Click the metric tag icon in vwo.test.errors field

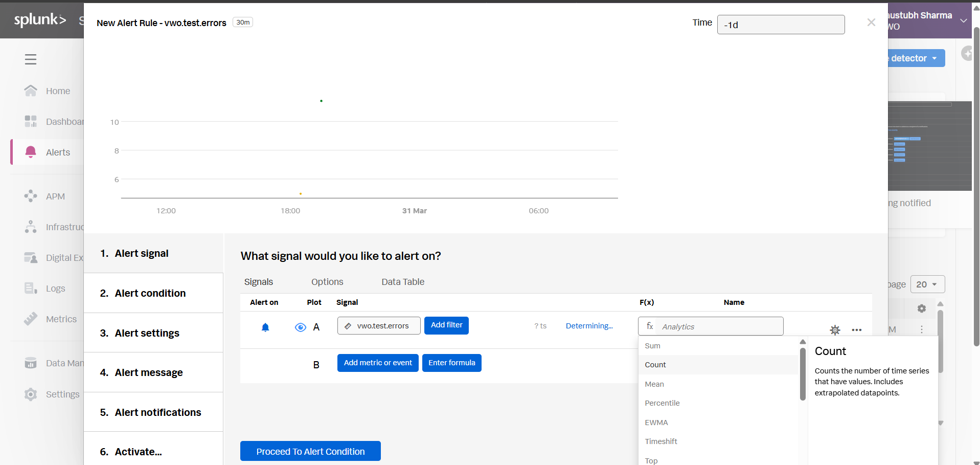coord(348,326)
